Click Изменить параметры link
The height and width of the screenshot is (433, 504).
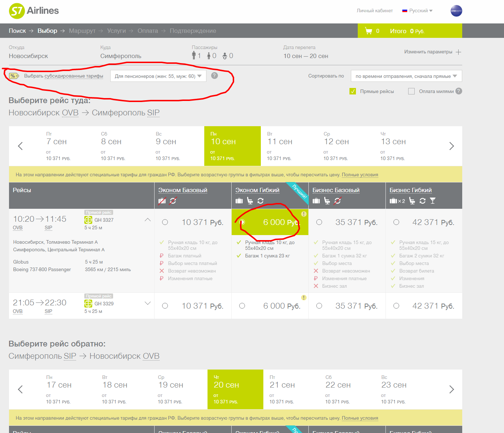click(x=428, y=52)
